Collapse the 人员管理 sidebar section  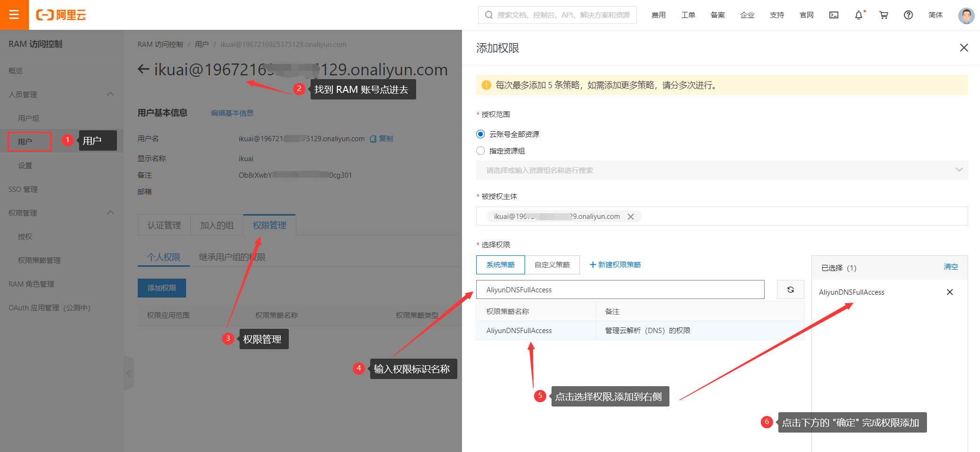coord(110,94)
